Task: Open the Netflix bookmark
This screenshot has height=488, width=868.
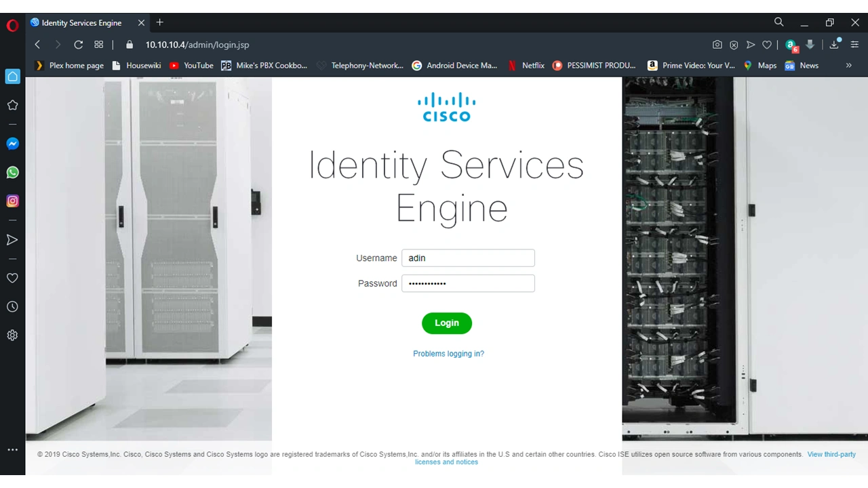Action: pyautogui.click(x=526, y=66)
